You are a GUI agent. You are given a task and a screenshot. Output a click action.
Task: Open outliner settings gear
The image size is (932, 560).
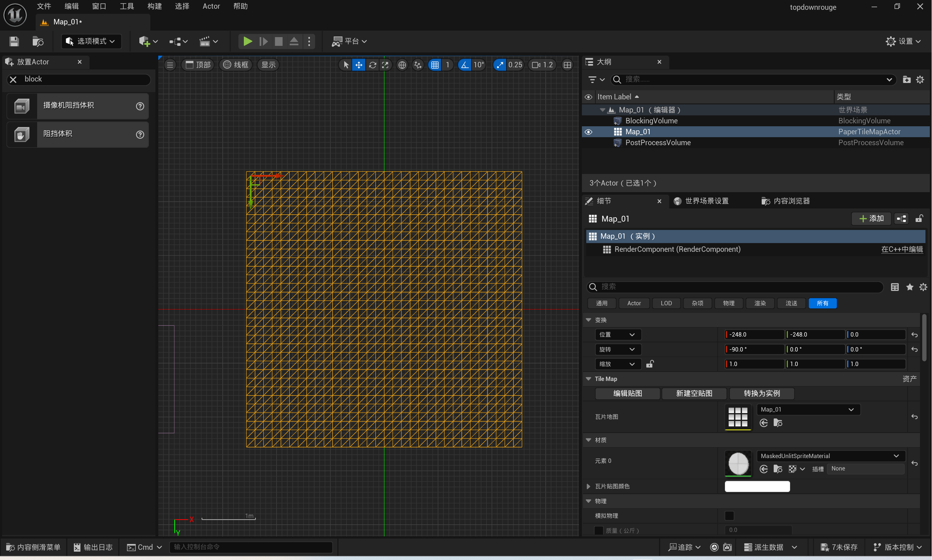pyautogui.click(x=920, y=80)
